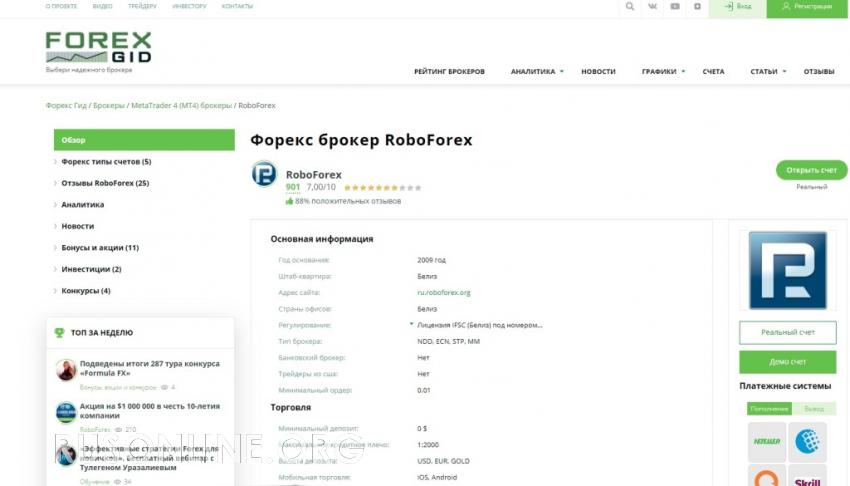The height and width of the screenshot is (486, 850).
Task: Click the large RoboForex logo thumbnail
Action: coord(788,270)
